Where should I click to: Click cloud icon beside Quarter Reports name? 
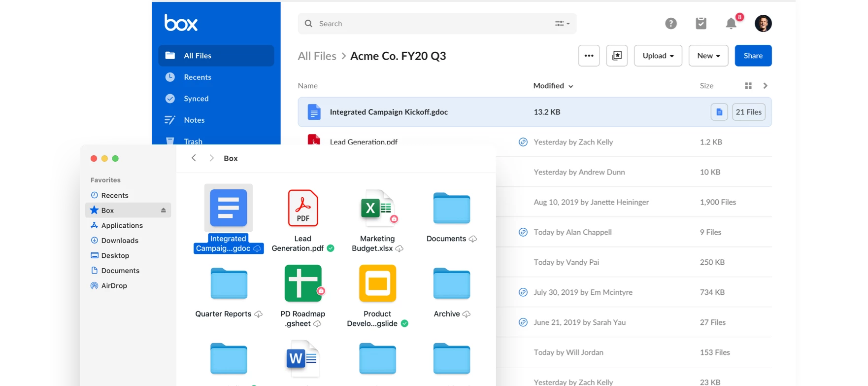pyautogui.click(x=258, y=314)
